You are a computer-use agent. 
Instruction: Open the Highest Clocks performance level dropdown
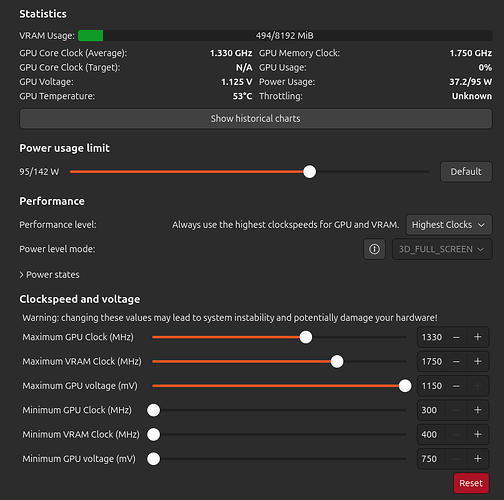[x=449, y=225]
